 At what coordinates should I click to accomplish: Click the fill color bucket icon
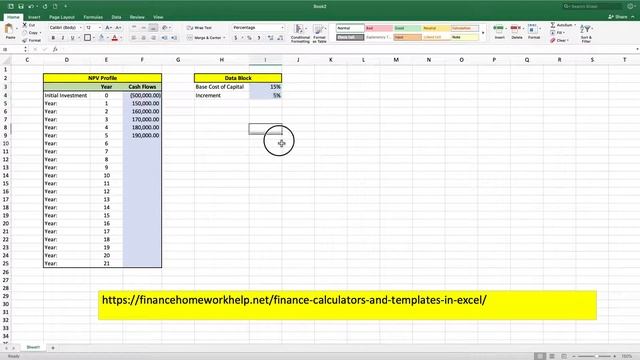pyautogui.click(x=102, y=38)
